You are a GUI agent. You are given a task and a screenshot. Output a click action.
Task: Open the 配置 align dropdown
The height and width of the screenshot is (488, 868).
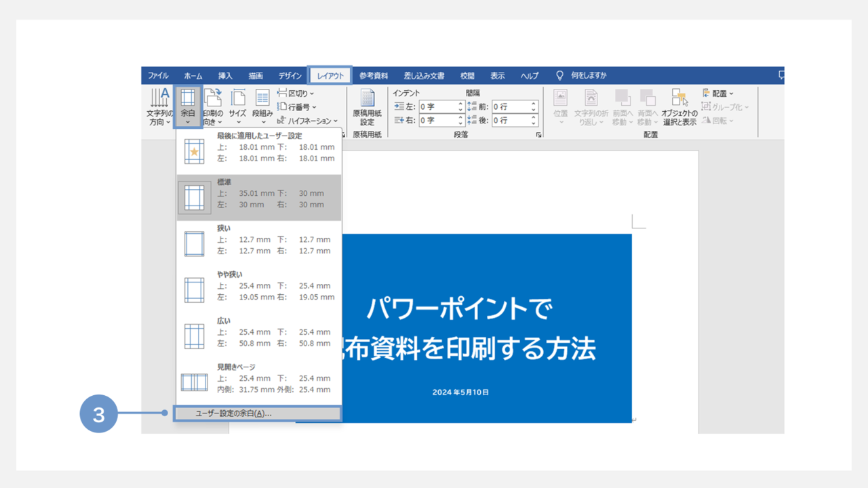[717, 94]
